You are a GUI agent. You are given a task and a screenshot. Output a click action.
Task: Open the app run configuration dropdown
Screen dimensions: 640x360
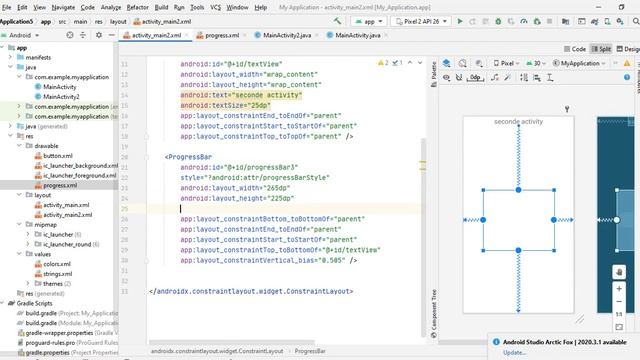tap(369, 21)
